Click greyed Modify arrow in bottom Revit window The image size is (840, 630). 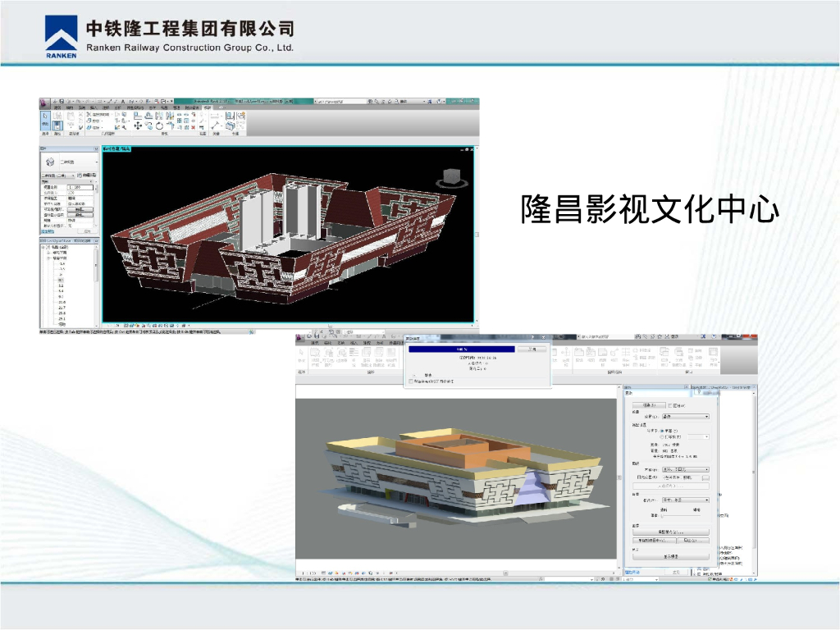tap(302, 352)
